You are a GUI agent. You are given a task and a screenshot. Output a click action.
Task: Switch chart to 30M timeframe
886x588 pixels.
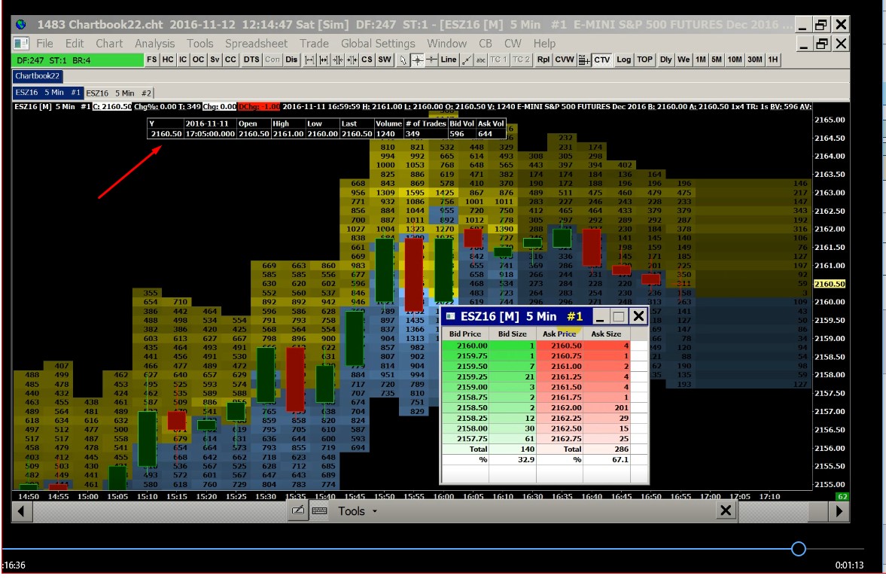pos(755,60)
